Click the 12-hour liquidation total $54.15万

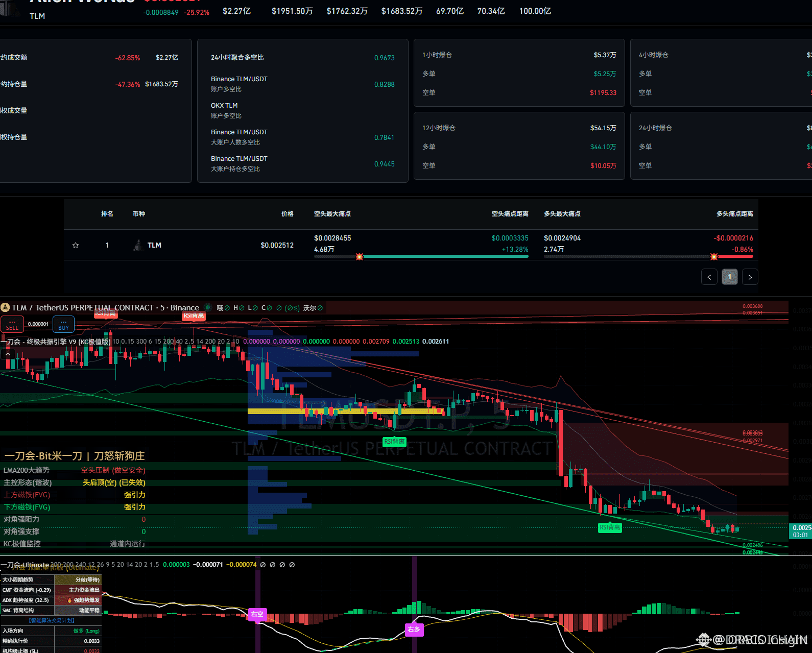[604, 128]
